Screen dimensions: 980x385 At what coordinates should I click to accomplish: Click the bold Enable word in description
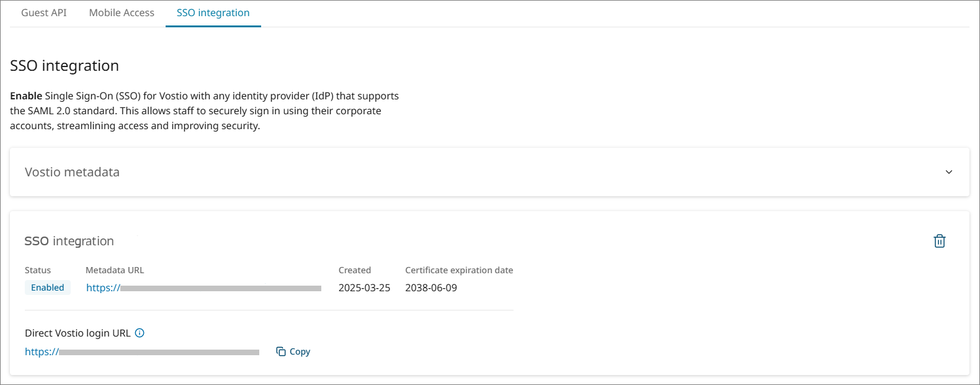click(26, 96)
